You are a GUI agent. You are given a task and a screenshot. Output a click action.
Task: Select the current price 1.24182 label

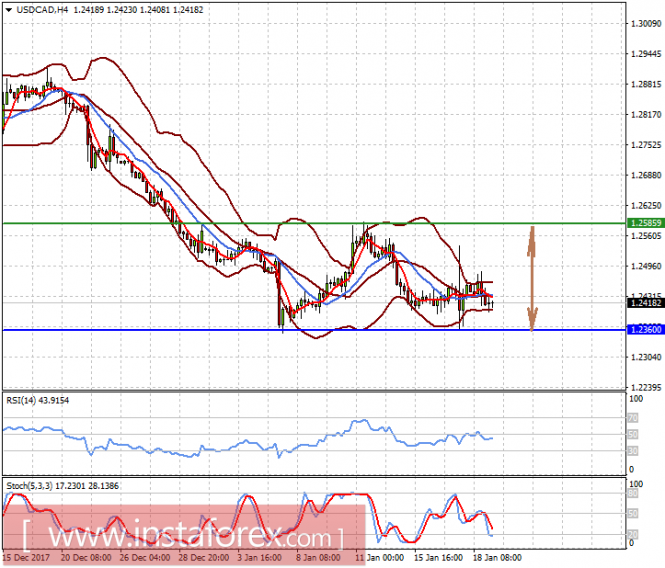[645, 303]
